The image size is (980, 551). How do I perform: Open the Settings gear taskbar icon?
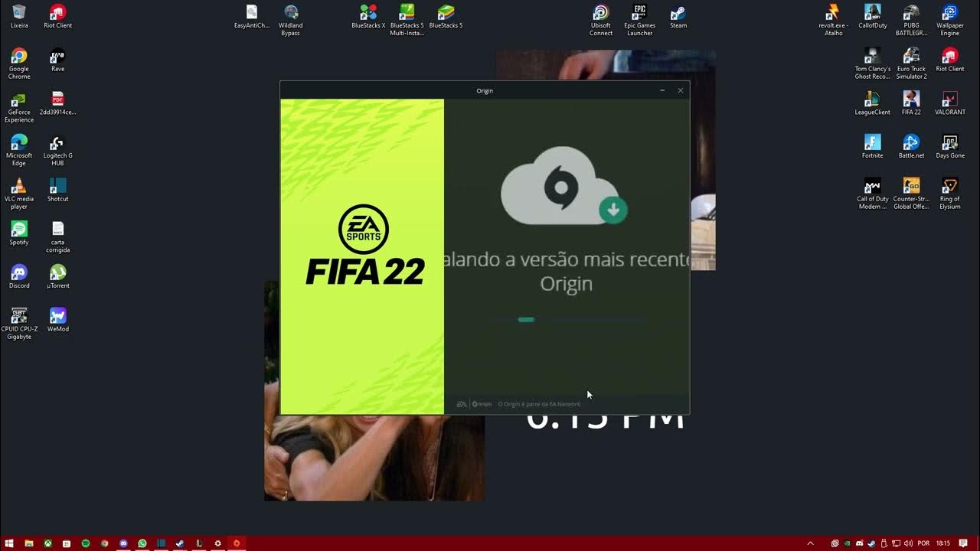(x=217, y=543)
